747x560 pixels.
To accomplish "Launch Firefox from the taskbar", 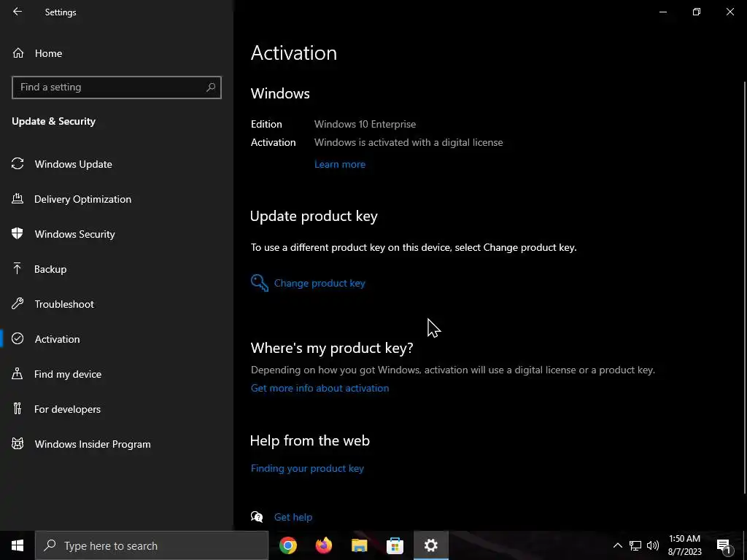I will (x=324, y=545).
